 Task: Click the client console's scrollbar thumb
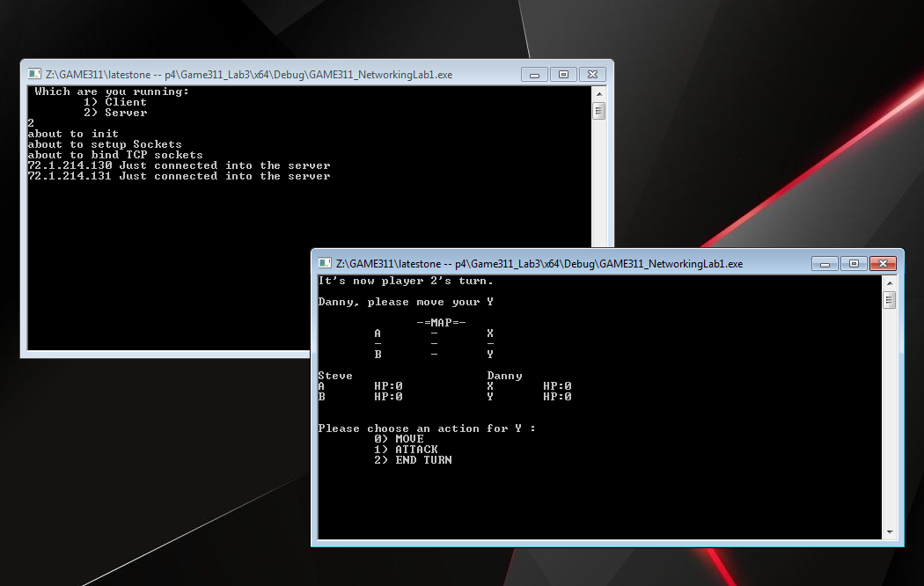(x=889, y=300)
